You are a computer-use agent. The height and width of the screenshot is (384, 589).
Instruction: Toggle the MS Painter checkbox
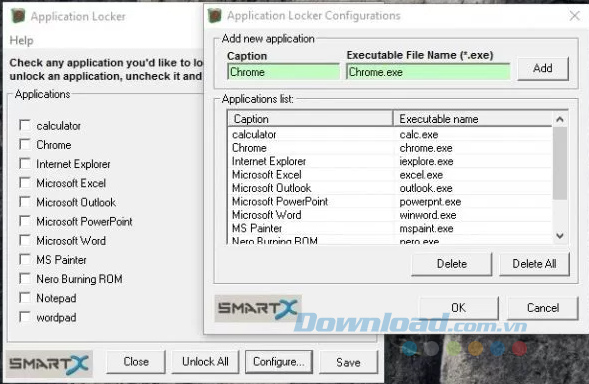(x=25, y=260)
